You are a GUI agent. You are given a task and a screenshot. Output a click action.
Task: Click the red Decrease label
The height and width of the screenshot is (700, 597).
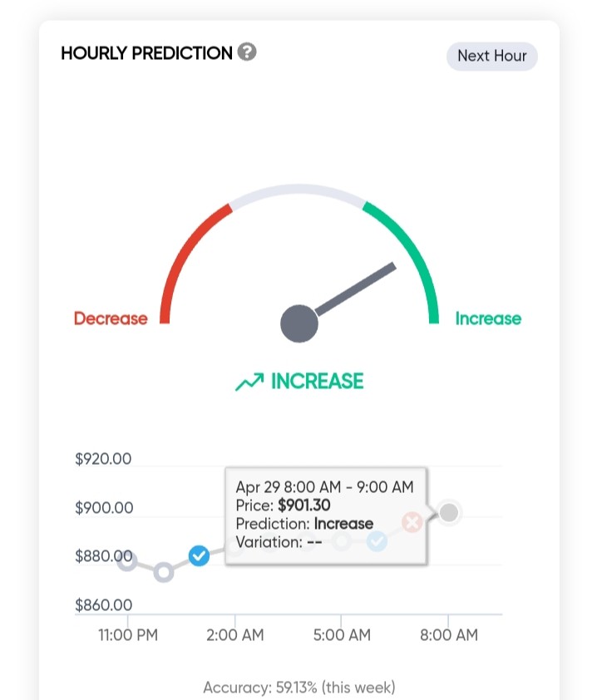(x=111, y=318)
